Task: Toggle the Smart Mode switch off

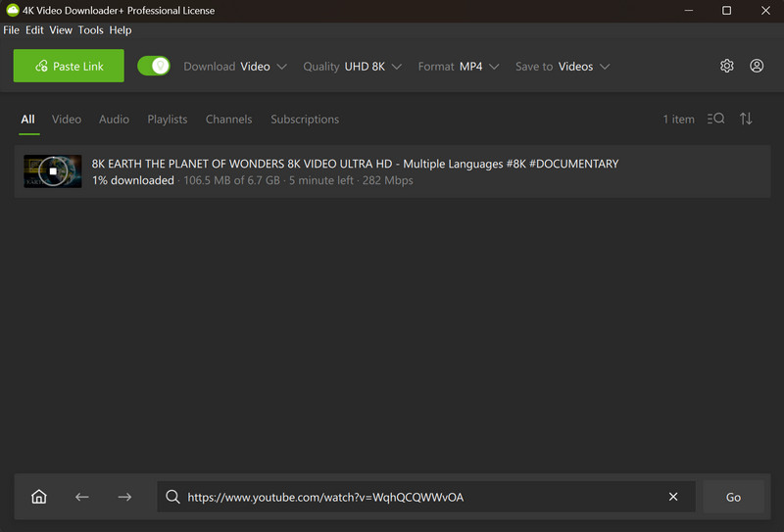Action: [154, 66]
